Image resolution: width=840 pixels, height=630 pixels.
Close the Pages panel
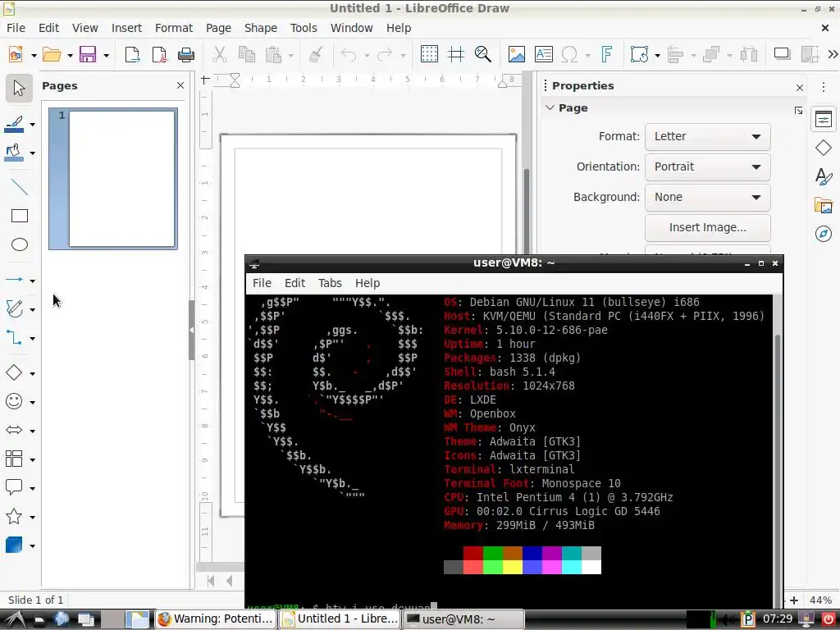pos(180,85)
